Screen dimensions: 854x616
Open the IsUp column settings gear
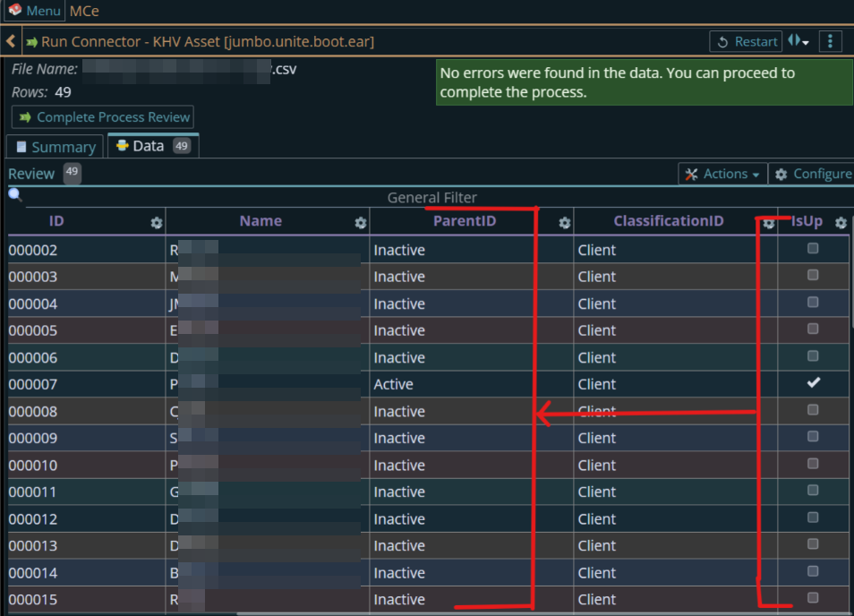coord(841,222)
